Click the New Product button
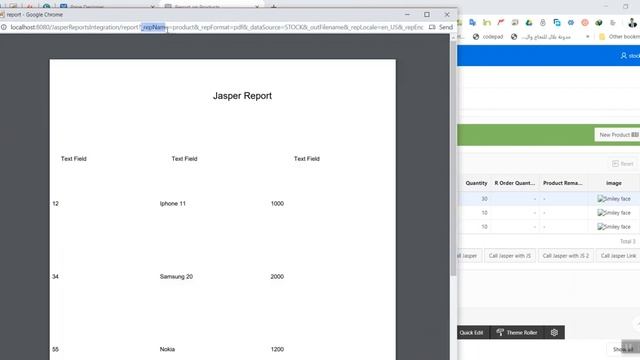The image size is (640, 360). pos(617,135)
